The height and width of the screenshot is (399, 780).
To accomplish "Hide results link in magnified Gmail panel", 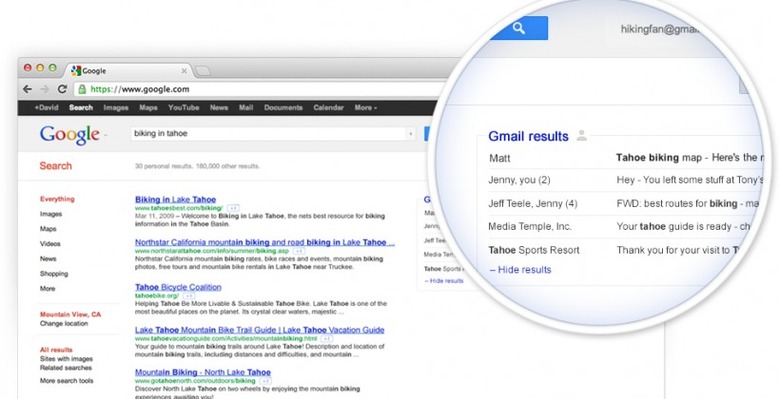I will tap(520, 270).
